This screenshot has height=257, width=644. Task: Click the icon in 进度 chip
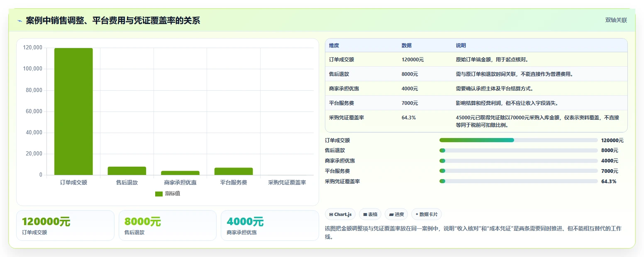[391, 214]
